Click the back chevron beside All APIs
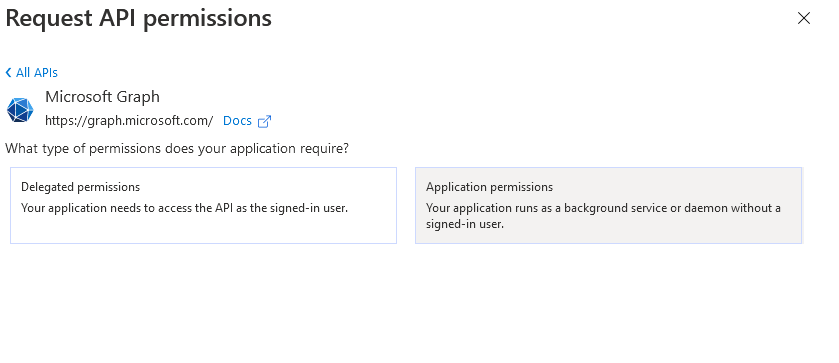This screenshot has height=363, width=839. (x=9, y=72)
